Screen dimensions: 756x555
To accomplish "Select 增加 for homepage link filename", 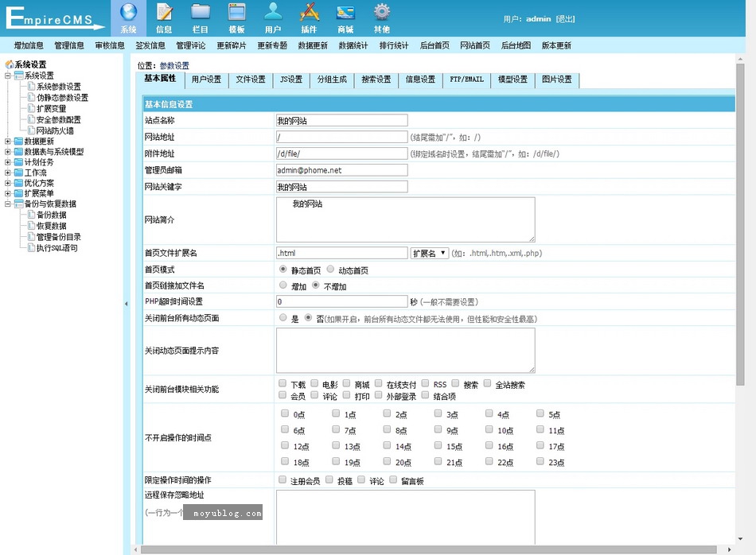I will 283,285.
